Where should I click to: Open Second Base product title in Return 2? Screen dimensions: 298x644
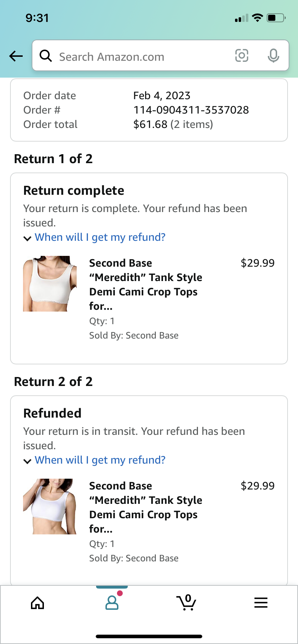coord(145,507)
